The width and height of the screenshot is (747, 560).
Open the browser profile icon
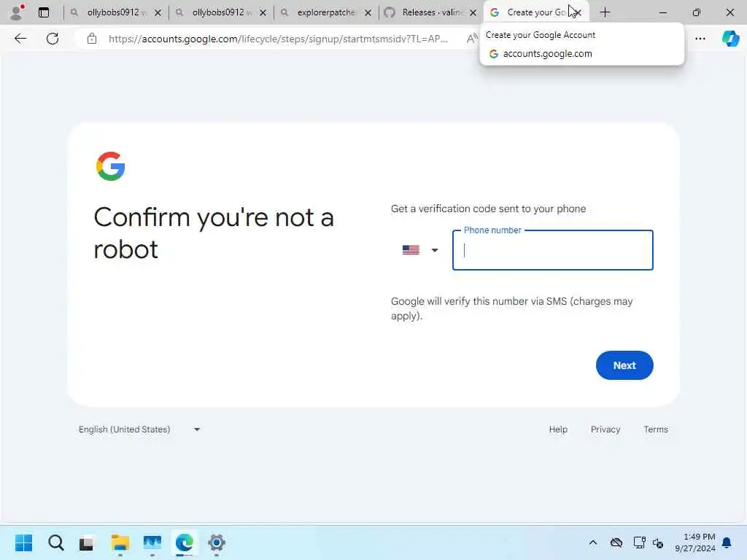point(18,12)
